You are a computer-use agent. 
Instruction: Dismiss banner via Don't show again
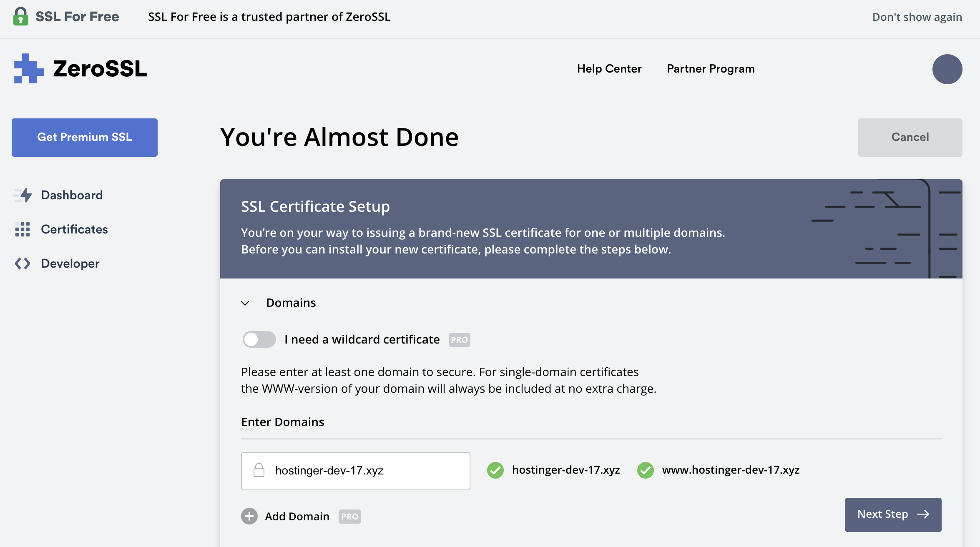tap(917, 17)
